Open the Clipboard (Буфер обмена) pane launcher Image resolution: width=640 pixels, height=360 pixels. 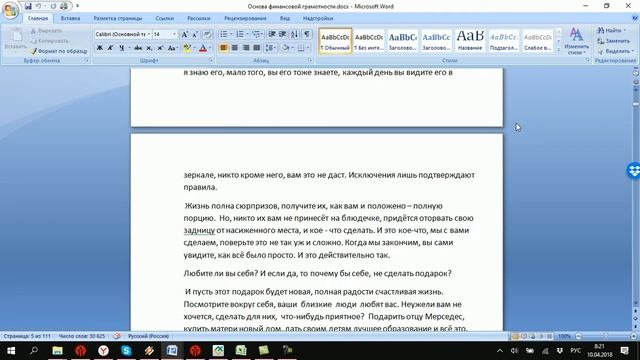click(x=87, y=60)
